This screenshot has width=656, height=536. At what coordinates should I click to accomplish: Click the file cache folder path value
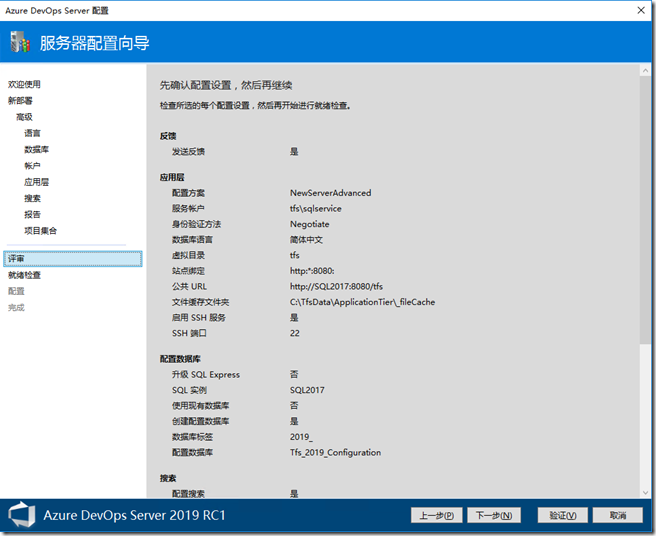click(x=362, y=302)
